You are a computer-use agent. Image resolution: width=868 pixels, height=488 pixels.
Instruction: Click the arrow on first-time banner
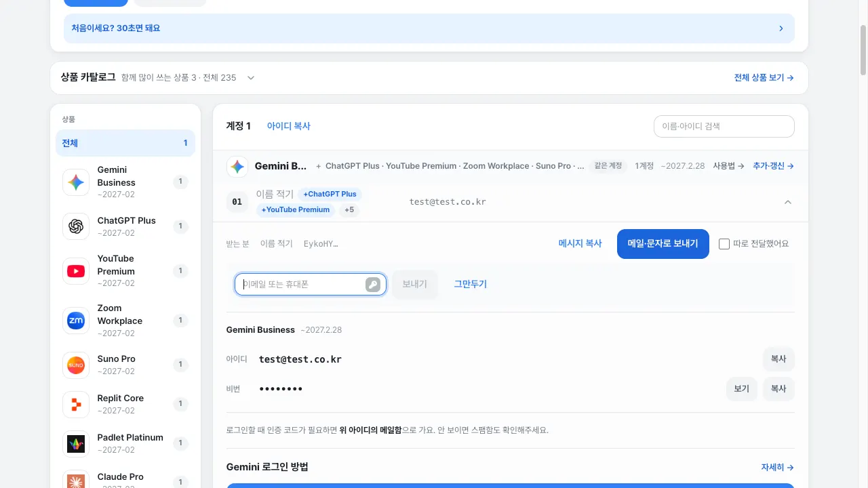pos(781,28)
